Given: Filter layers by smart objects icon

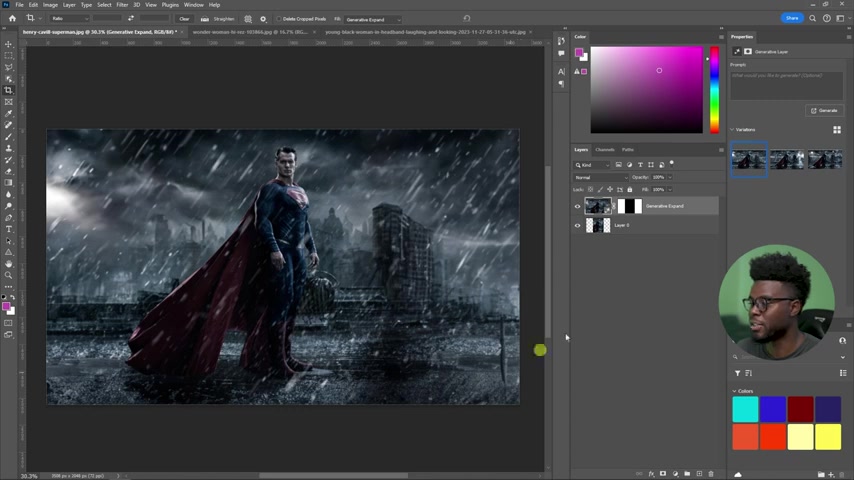Looking at the screenshot, I should coord(661,165).
